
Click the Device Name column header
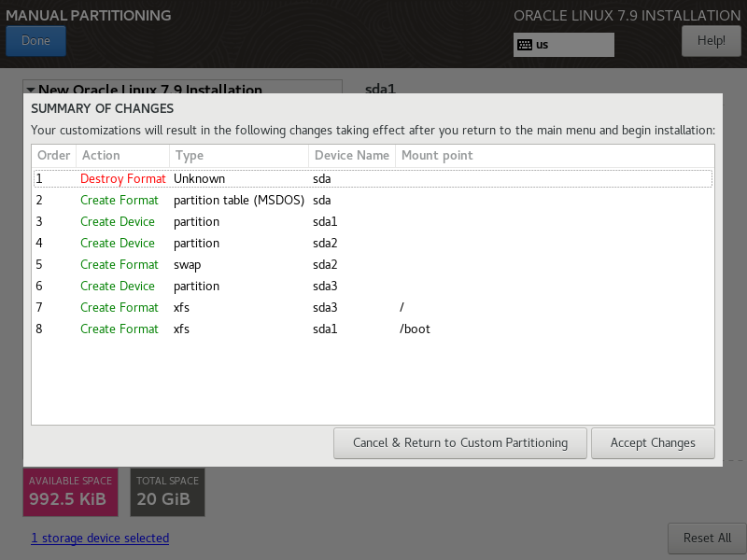(x=352, y=155)
